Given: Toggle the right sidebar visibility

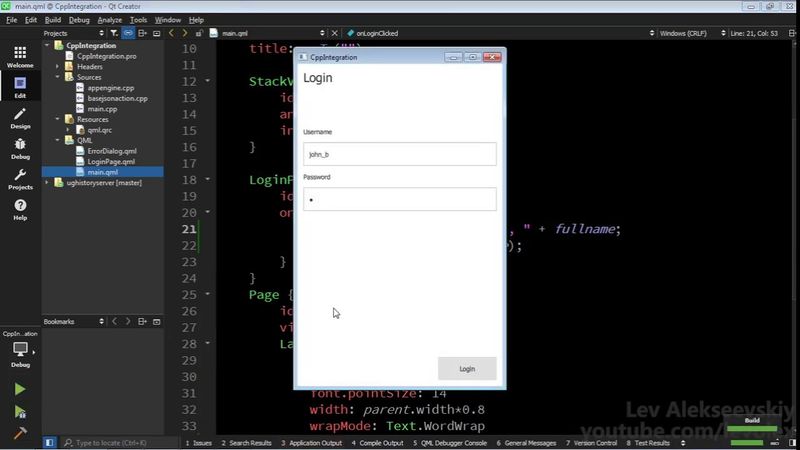Looking at the screenshot, I should (792, 443).
